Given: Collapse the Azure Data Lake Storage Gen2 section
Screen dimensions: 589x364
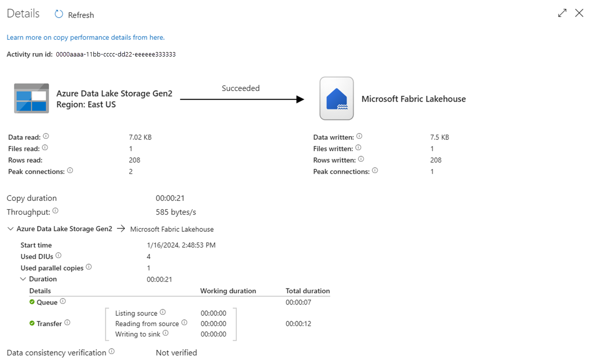Looking at the screenshot, I should [x=10, y=228].
